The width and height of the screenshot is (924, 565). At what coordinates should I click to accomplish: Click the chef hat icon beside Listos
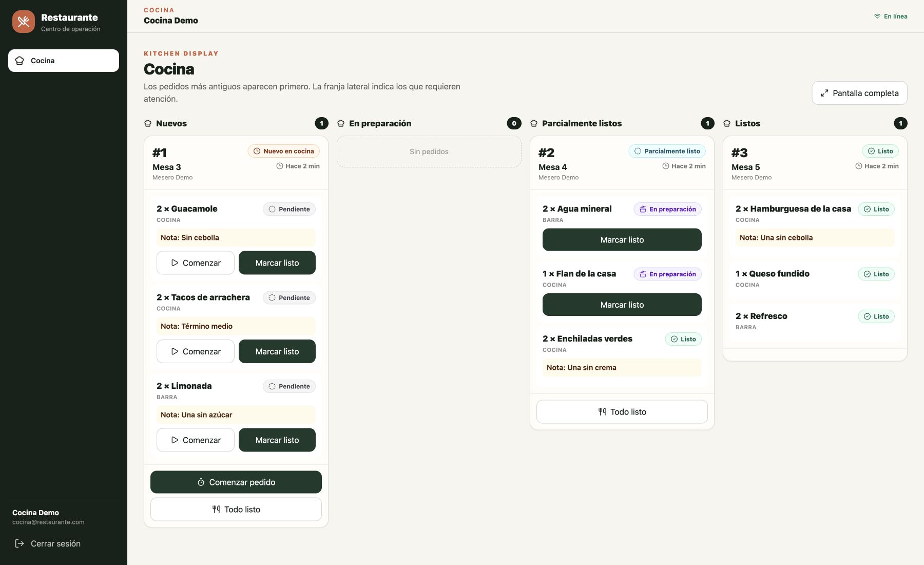tap(727, 123)
